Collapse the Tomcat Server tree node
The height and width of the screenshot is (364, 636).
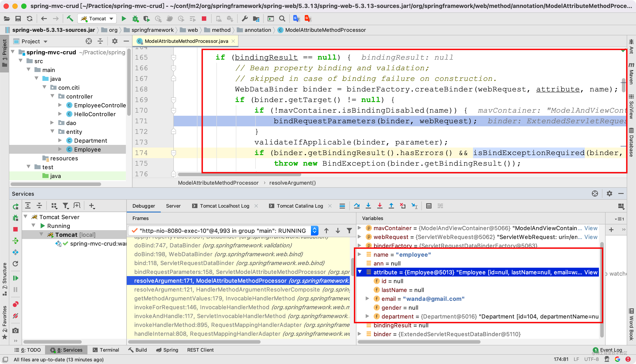click(x=25, y=216)
